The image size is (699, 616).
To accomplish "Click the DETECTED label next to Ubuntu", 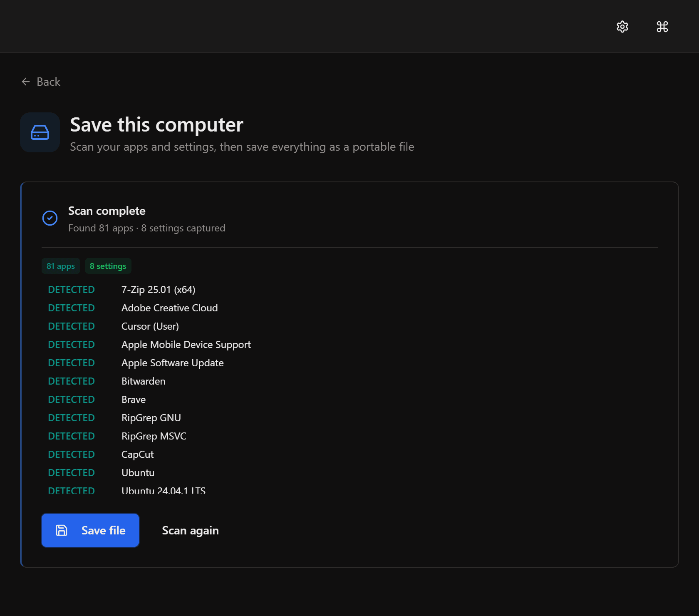I will click(x=71, y=473).
